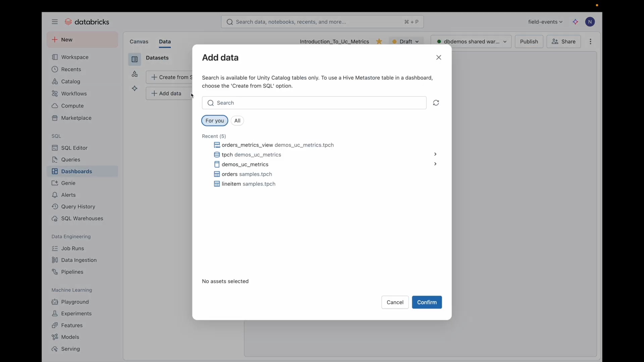Open Serving in the sidebar

(83, 349)
